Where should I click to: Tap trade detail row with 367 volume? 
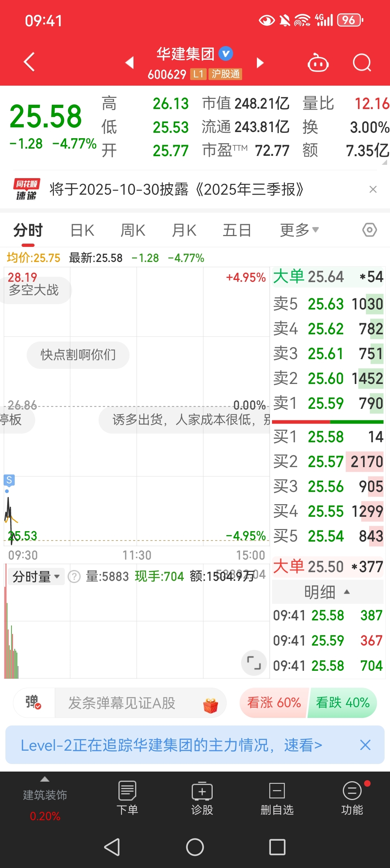pos(328,640)
